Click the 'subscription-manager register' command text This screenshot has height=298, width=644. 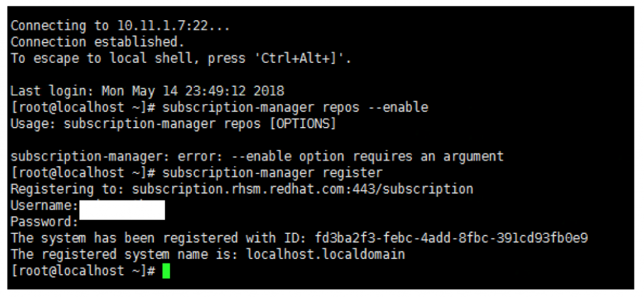273,173
